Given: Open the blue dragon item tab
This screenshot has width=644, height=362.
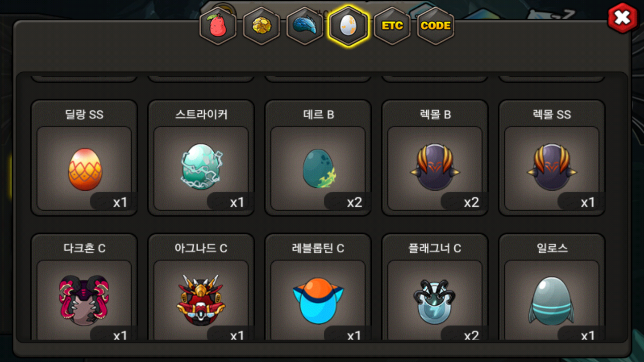Looking at the screenshot, I should 305,26.
